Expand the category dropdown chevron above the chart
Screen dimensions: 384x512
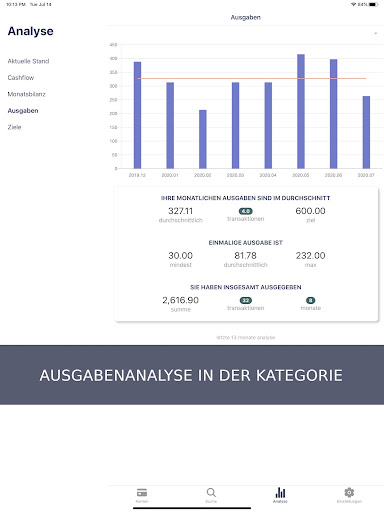pos(376,33)
